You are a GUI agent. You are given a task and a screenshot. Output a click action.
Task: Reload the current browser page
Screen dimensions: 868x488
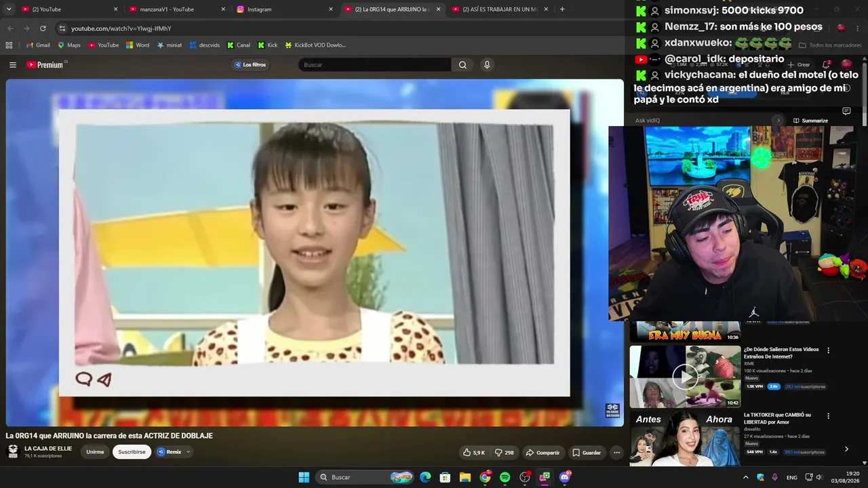click(x=43, y=28)
